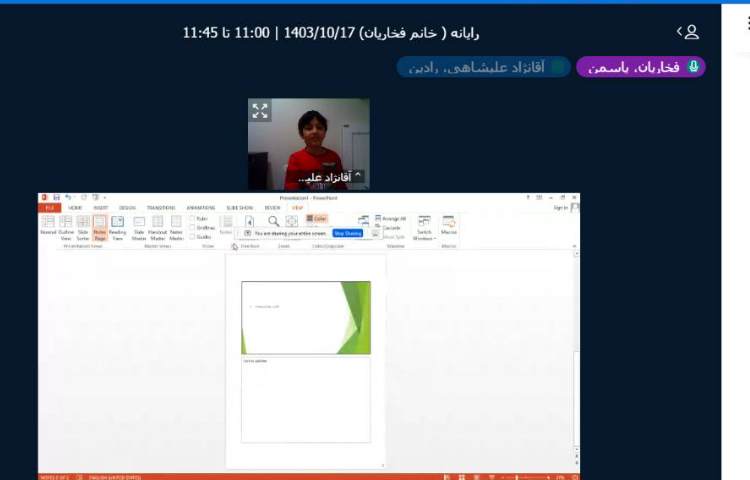Click Cascade windows option
Viewport: 750px width, 480px height.
[x=388, y=228]
